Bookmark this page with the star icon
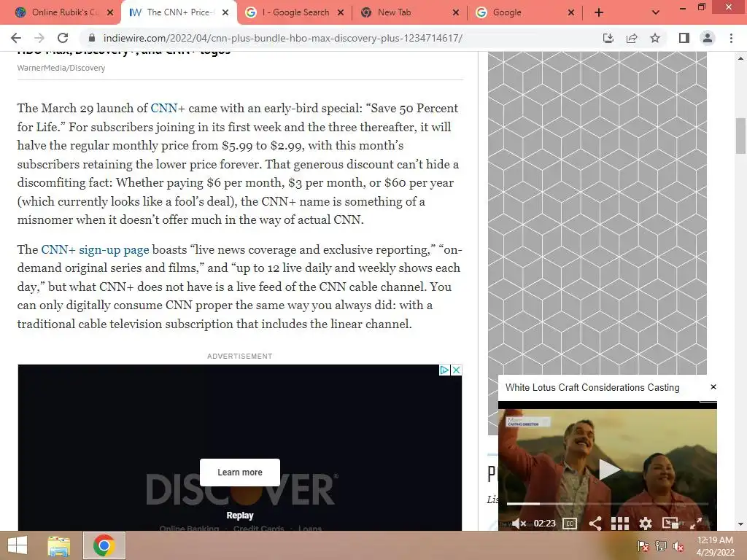 (655, 38)
